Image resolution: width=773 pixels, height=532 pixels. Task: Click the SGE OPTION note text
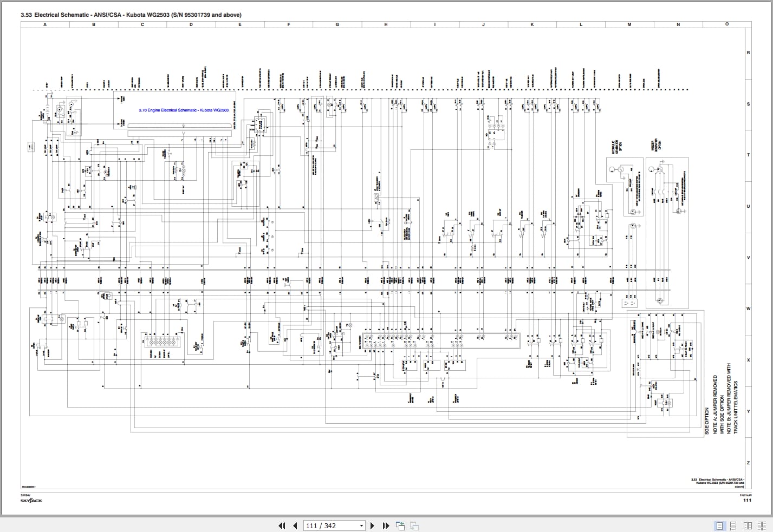tap(707, 421)
